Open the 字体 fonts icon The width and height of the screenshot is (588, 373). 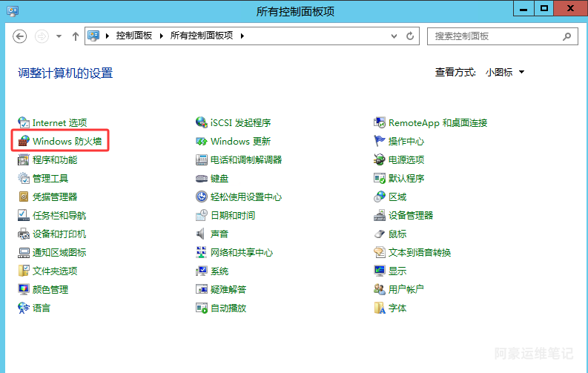coord(380,308)
